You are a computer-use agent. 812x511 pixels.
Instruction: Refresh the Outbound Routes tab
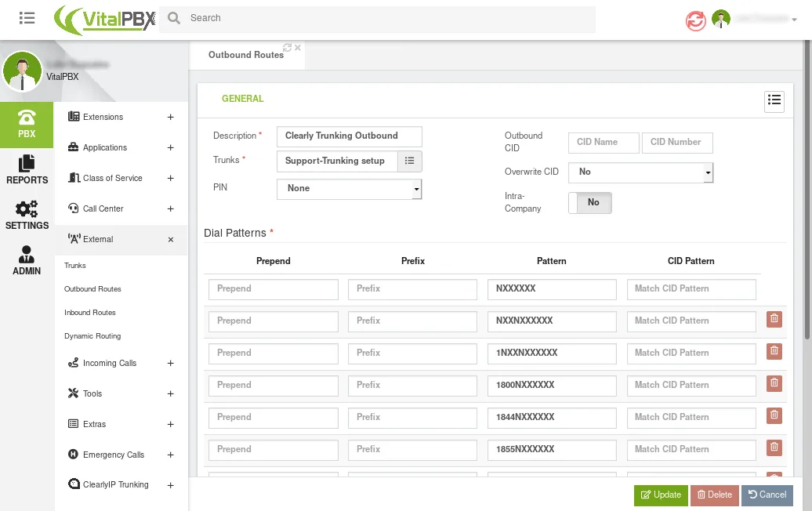click(288, 47)
